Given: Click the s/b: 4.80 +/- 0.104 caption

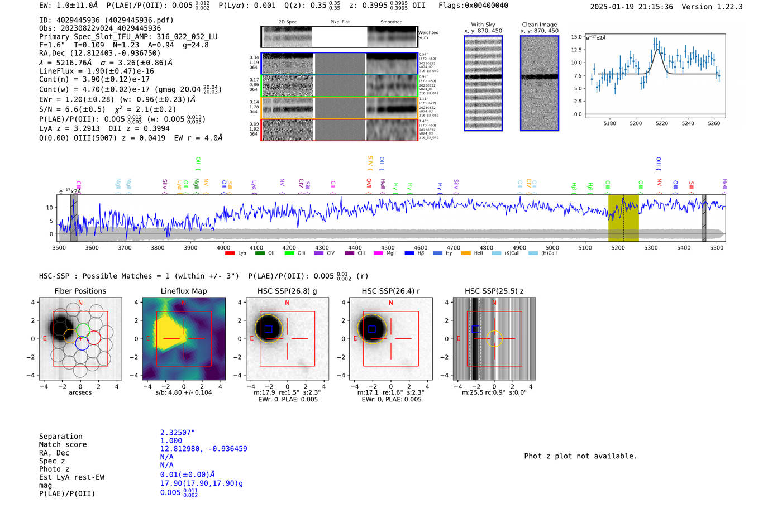Looking at the screenshot, I should (184, 392).
